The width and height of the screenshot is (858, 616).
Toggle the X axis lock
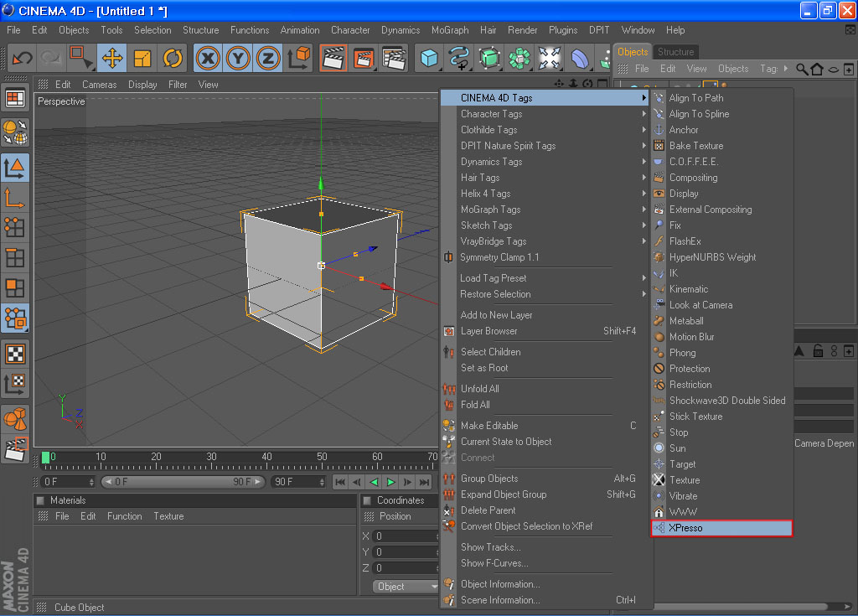[208, 58]
